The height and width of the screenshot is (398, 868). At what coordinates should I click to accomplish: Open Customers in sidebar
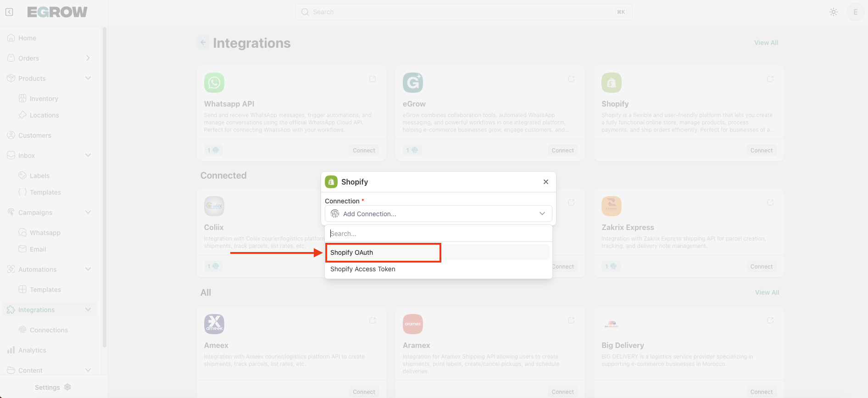(34, 135)
